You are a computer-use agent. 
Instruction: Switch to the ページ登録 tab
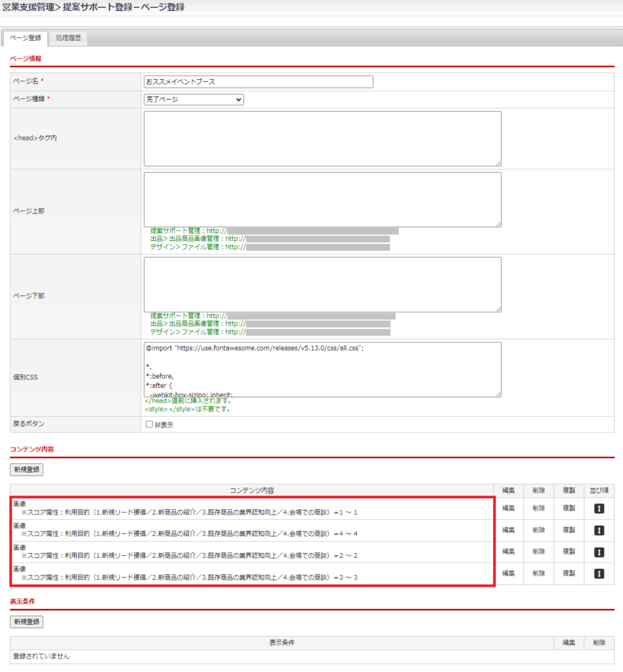[x=26, y=37]
